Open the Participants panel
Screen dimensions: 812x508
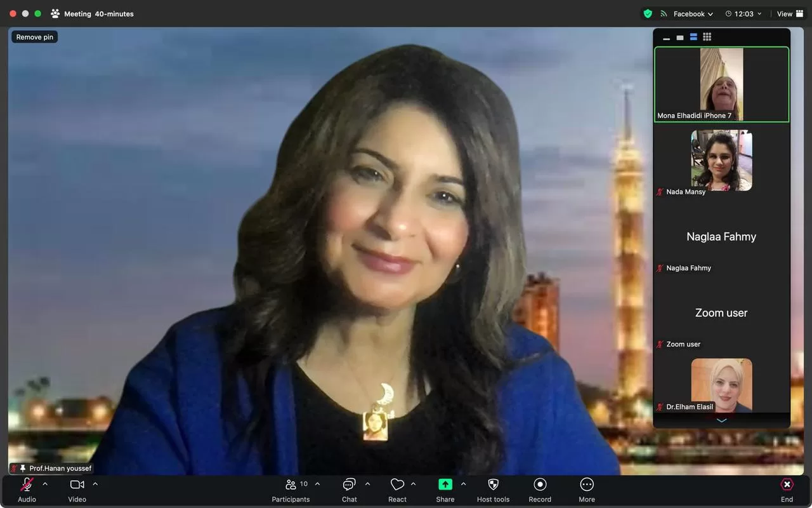[x=291, y=485]
